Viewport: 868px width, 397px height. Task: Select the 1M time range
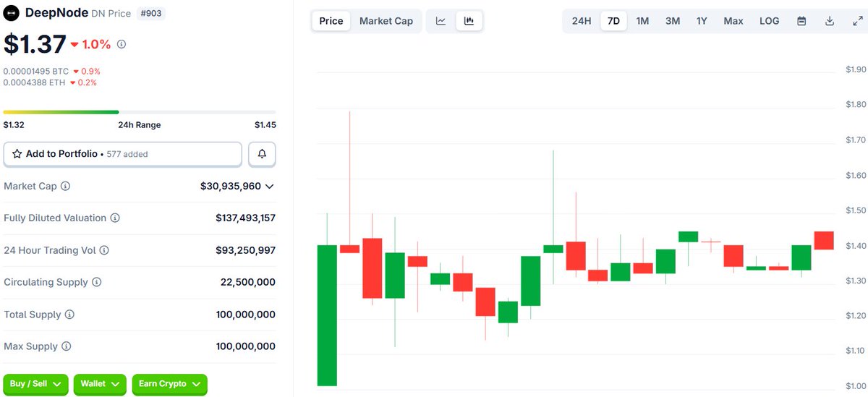pyautogui.click(x=642, y=21)
